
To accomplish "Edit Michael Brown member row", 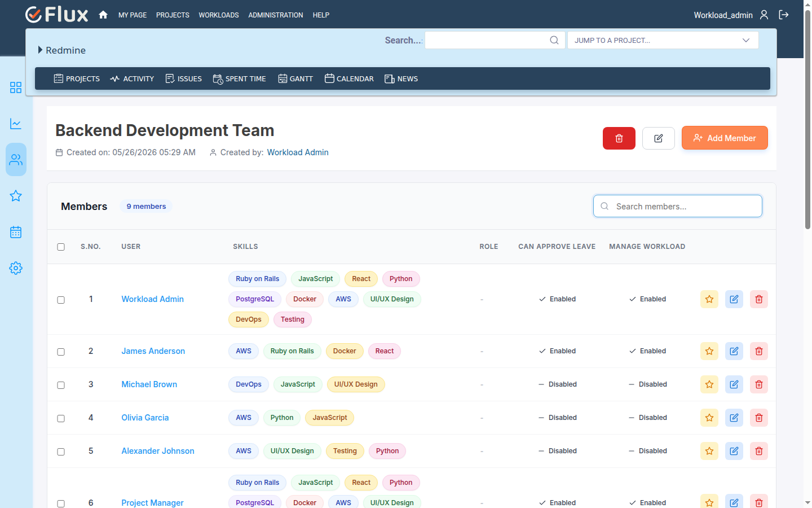I will tap(734, 384).
